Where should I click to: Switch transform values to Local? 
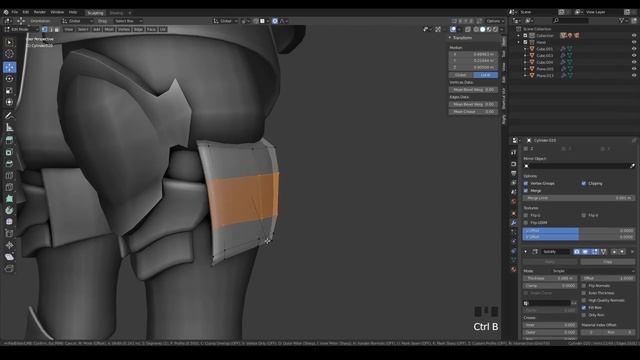coord(485,75)
